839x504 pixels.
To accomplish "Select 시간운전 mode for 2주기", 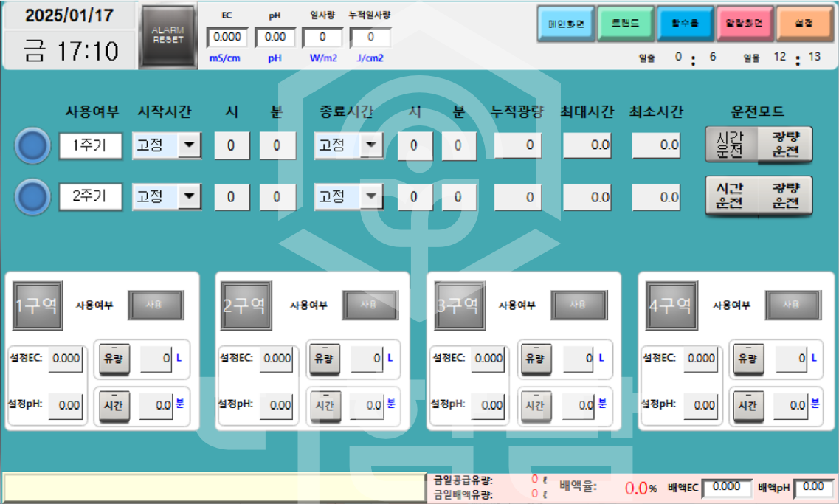I will click(x=731, y=196).
